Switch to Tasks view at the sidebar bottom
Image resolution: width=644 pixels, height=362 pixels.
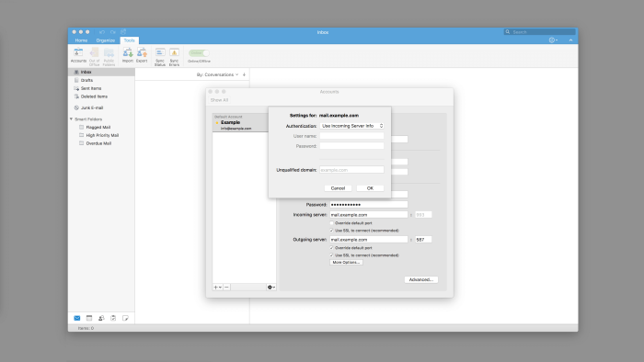tap(113, 318)
